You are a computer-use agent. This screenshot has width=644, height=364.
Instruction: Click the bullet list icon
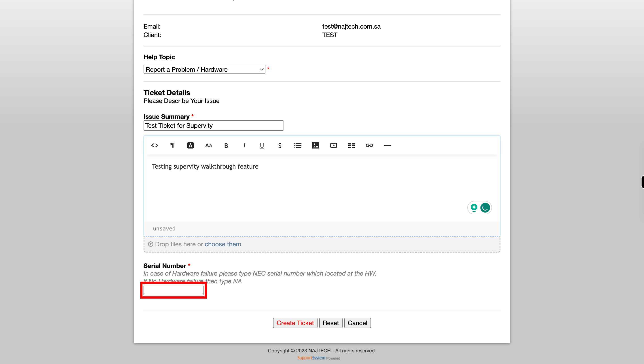[x=298, y=145]
